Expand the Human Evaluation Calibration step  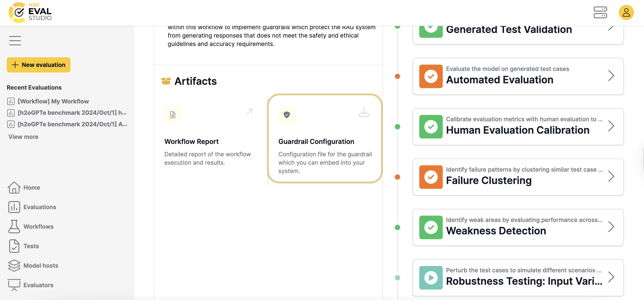pos(611,126)
